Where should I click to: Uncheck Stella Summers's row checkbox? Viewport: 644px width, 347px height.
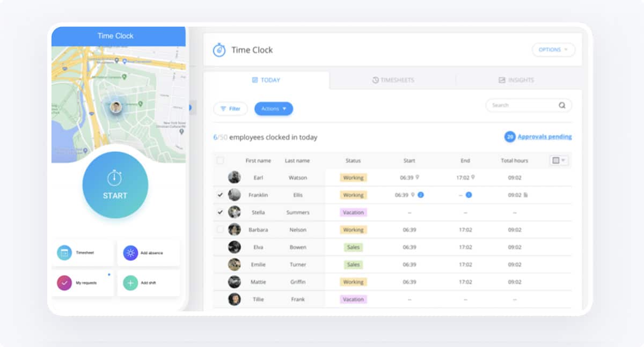[220, 212]
